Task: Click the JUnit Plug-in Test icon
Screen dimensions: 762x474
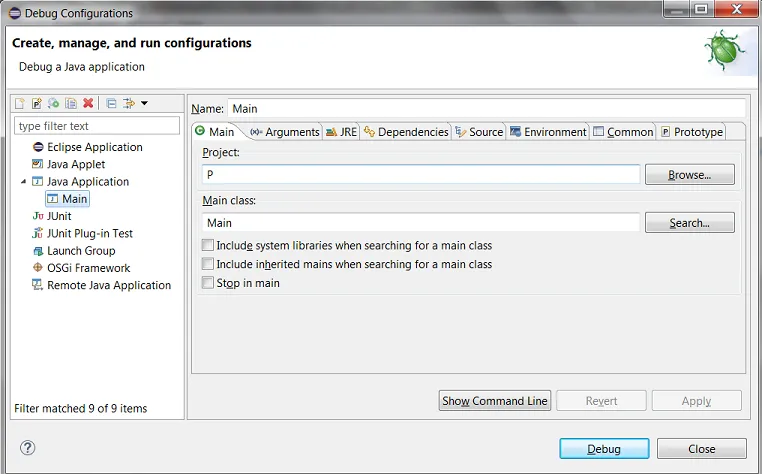Action: pyautogui.click(x=37, y=233)
